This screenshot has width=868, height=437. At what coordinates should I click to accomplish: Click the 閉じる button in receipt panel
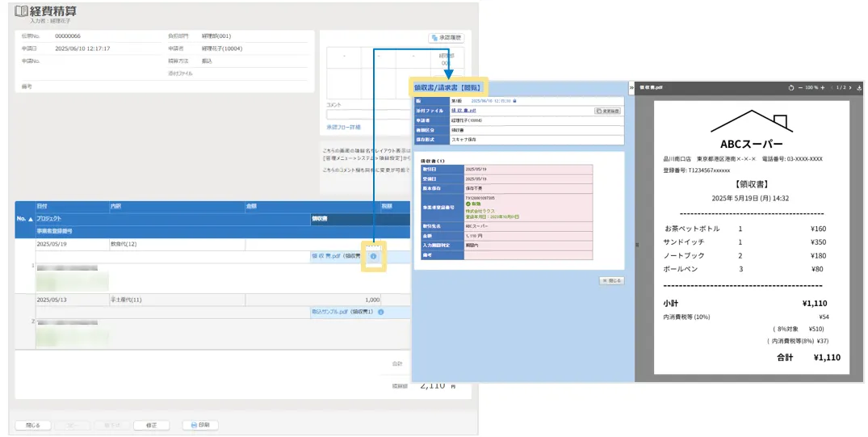(610, 280)
